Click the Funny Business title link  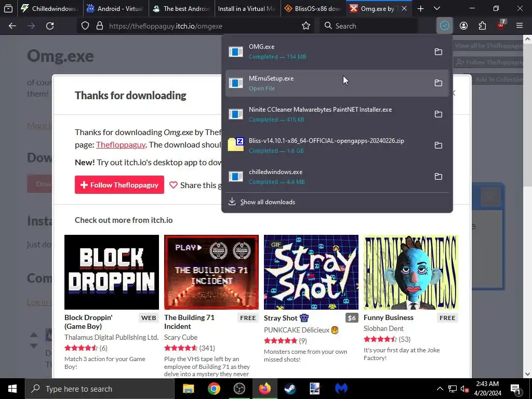[389, 317]
